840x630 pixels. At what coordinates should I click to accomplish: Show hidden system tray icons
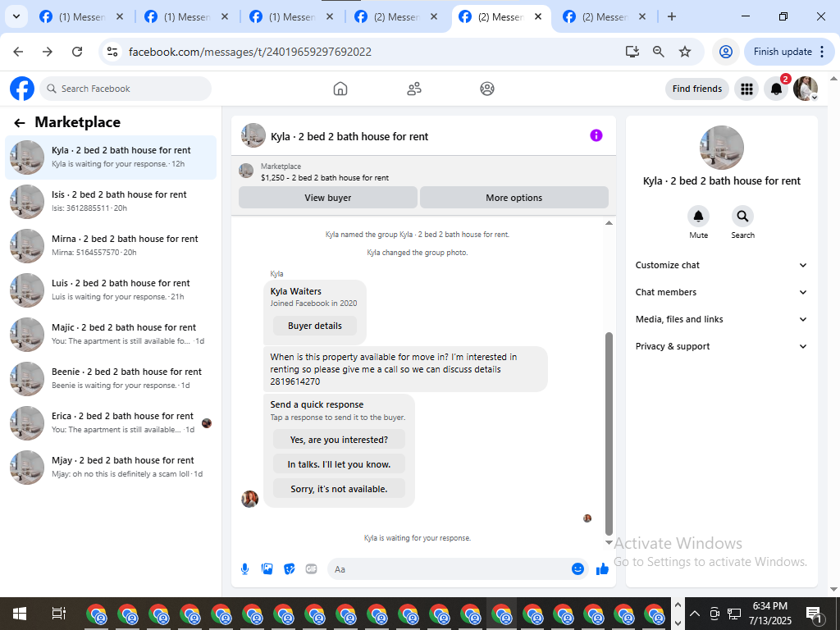tap(694, 614)
